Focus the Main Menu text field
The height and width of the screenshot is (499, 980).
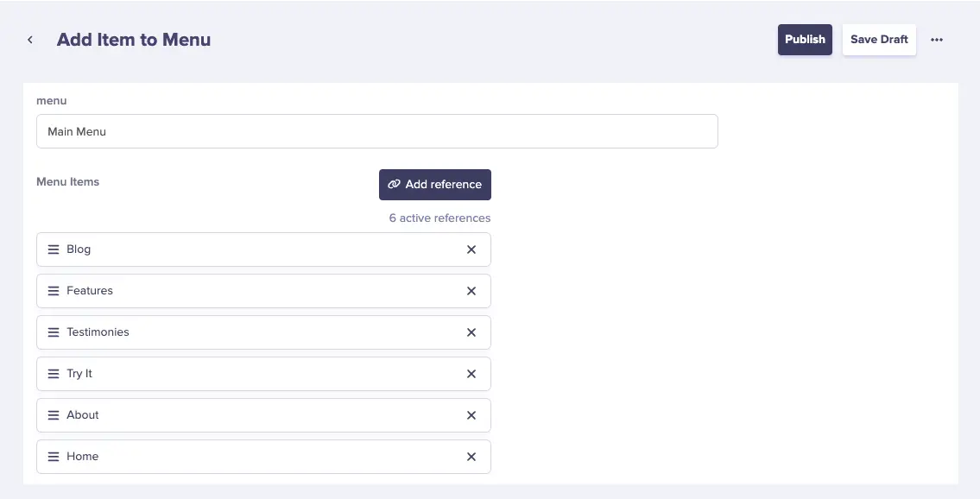tap(376, 132)
